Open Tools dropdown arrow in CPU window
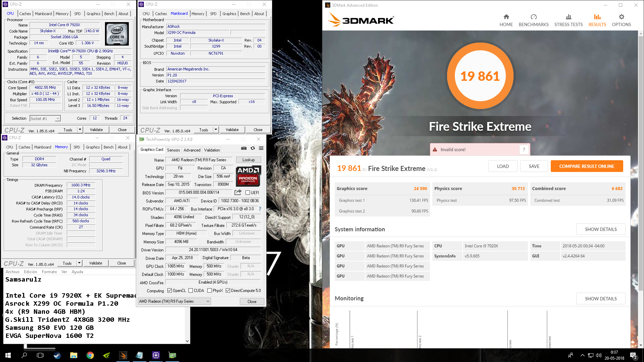This screenshot has height=362, width=644. pos(80,130)
